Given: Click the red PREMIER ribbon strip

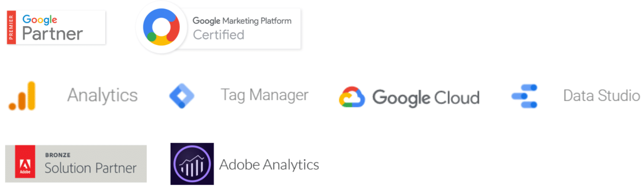Looking at the screenshot, I should (11, 27).
